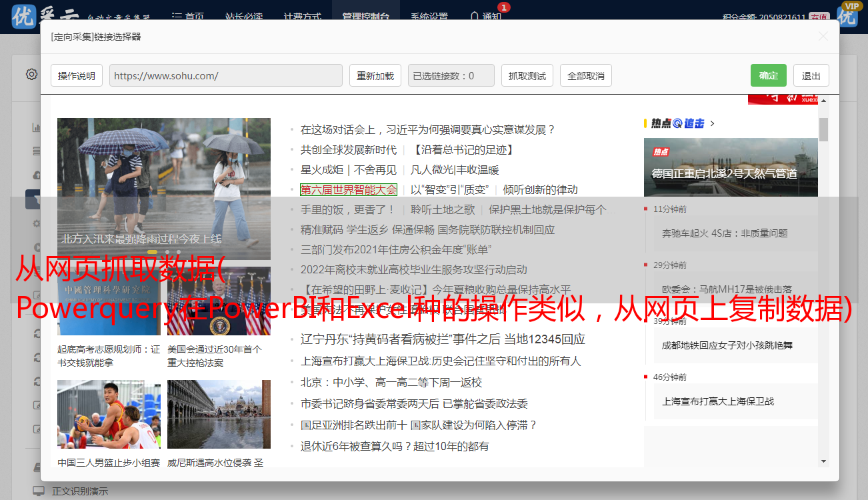Click the monitor icon beside 正文识别演示
The width and height of the screenshot is (868, 500).
pos(39,491)
